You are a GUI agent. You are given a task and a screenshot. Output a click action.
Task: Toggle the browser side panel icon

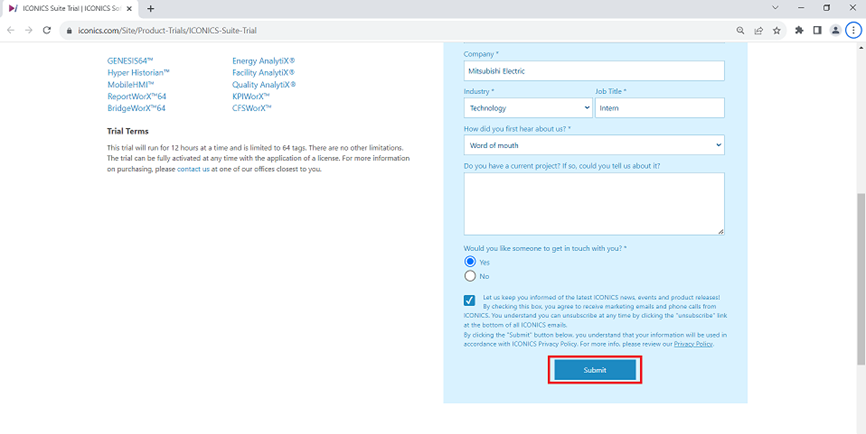coord(817,30)
